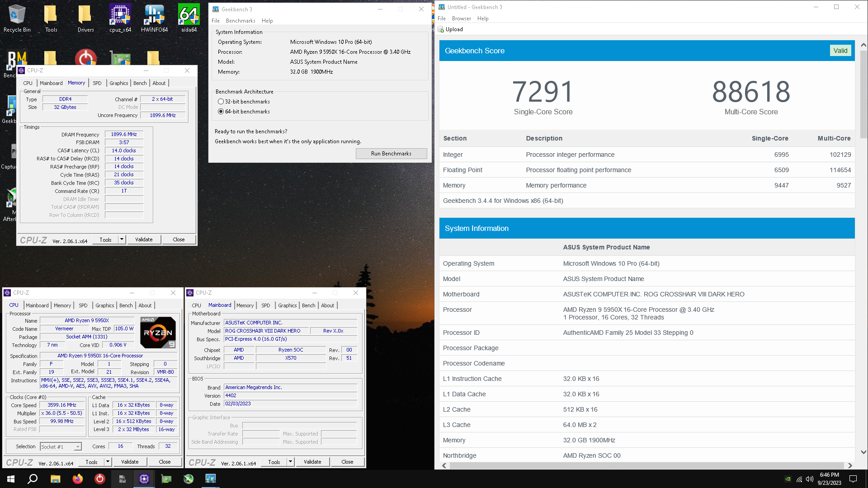Expand Tools dropdown in Memory CPU-Z window
The height and width of the screenshot is (488, 868).
[x=122, y=239]
